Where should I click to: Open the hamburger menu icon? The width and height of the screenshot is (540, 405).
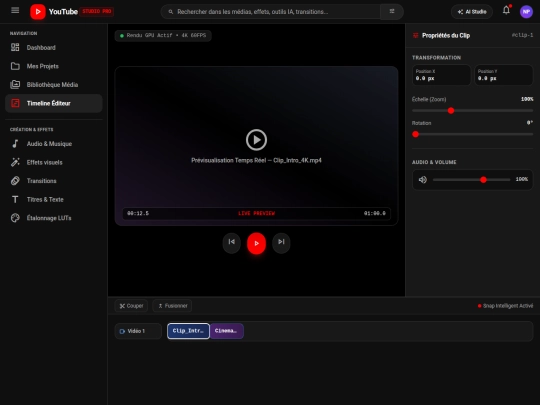coord(15,11)
